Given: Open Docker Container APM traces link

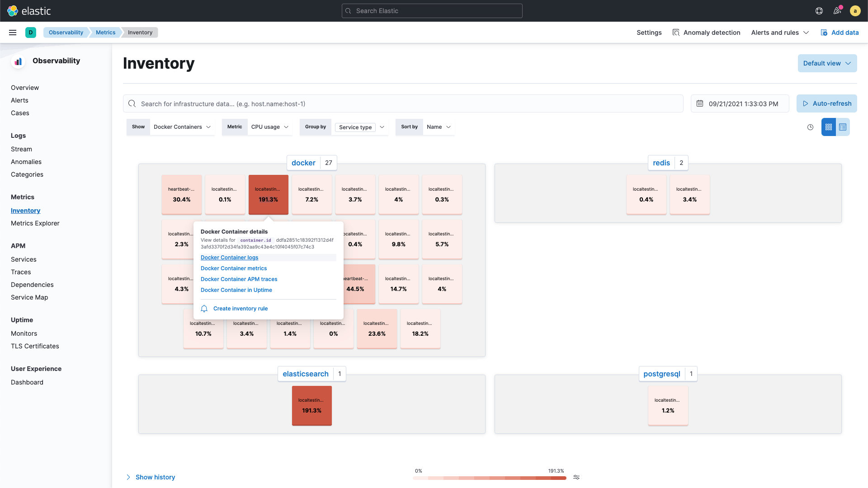Looking at the screenshot, I should coord(239,279).
